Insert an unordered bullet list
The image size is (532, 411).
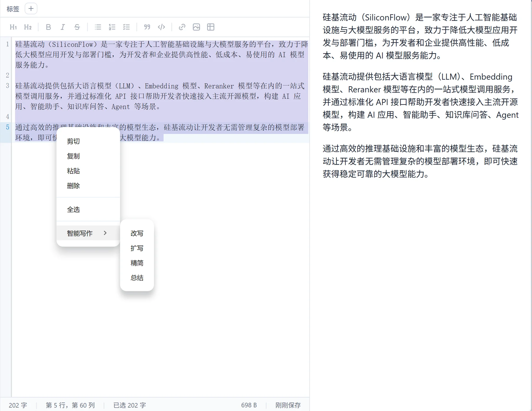98,27
